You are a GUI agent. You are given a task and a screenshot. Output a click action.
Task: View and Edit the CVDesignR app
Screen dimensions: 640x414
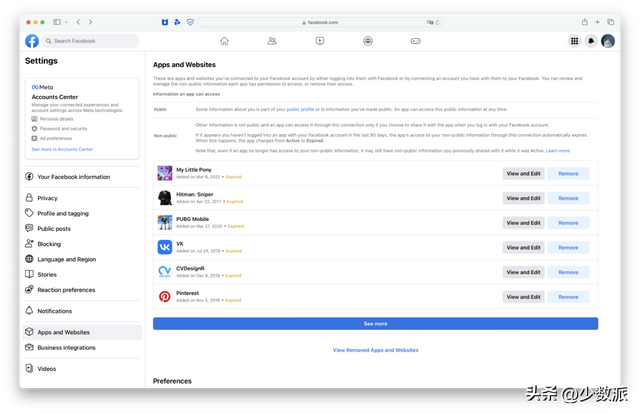click(523, 272)
